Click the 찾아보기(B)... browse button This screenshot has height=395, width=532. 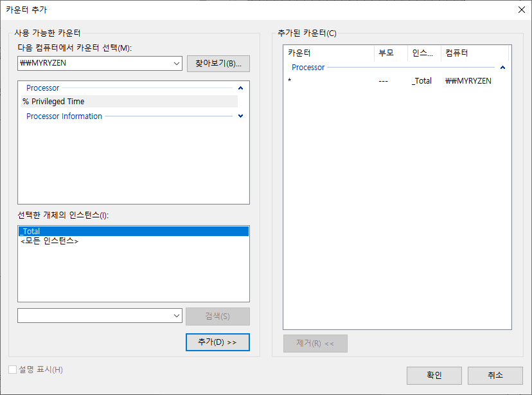click(218, 64)
